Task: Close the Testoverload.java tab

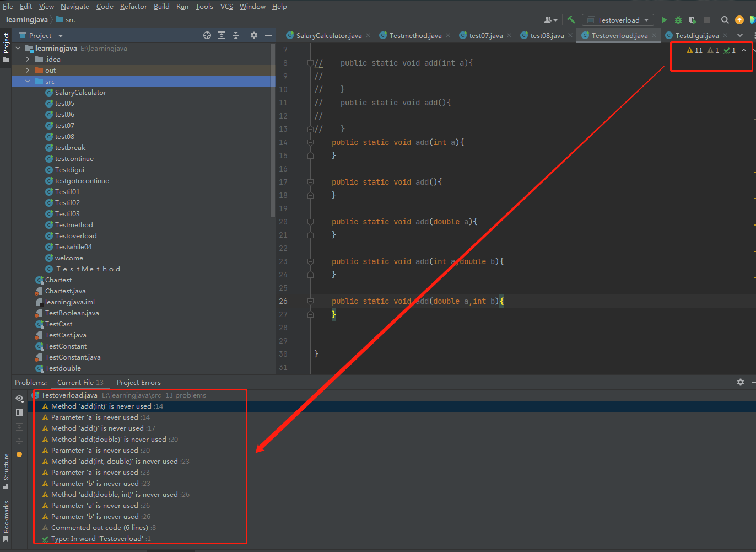Action: click(654, 35)
